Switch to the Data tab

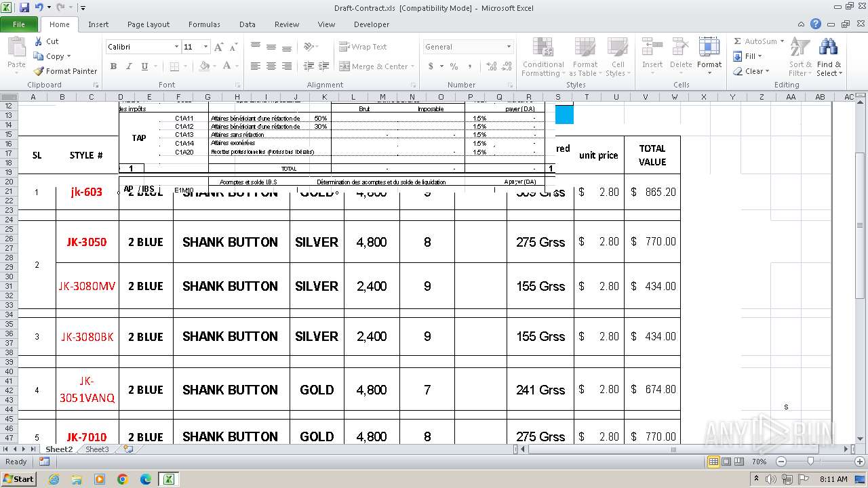click(248, 24)
